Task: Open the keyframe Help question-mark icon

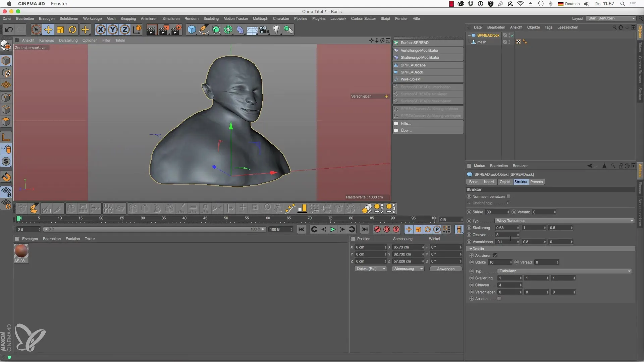Action: [396, 229]
